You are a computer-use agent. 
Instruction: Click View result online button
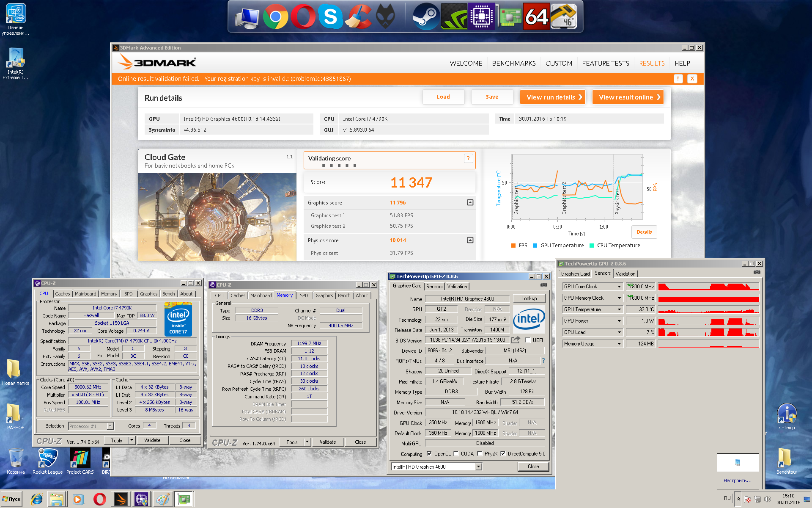tap(628, 97)
